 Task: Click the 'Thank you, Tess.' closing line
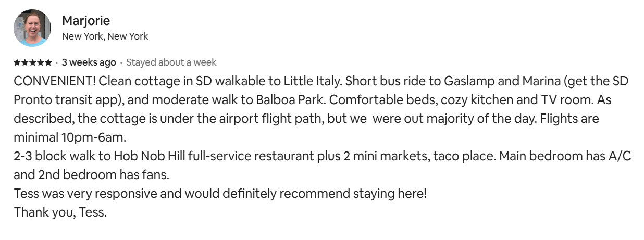[60, 212]
